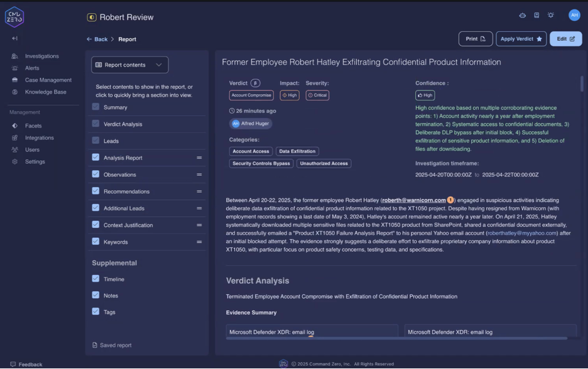The width and height of the screenshot is (588, 369).
Task: Uncheck the Timeline checkbox
Action: (x=95, y=279)
